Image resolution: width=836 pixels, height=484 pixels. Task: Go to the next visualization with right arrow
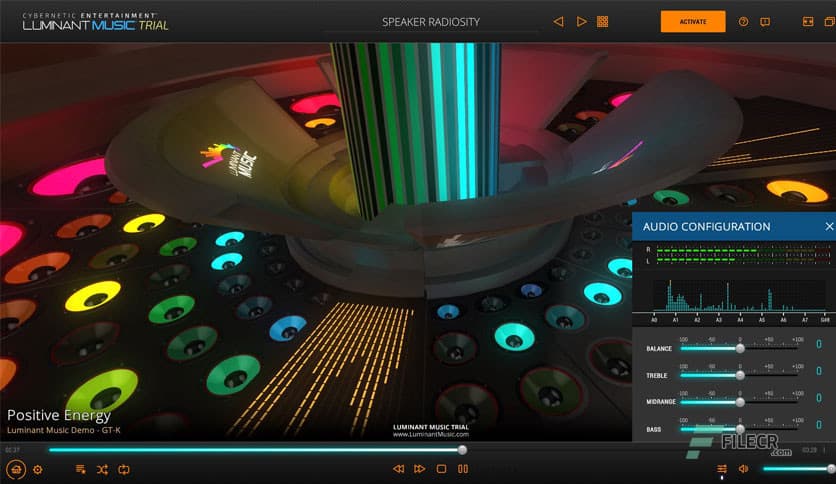click(581, 22)
